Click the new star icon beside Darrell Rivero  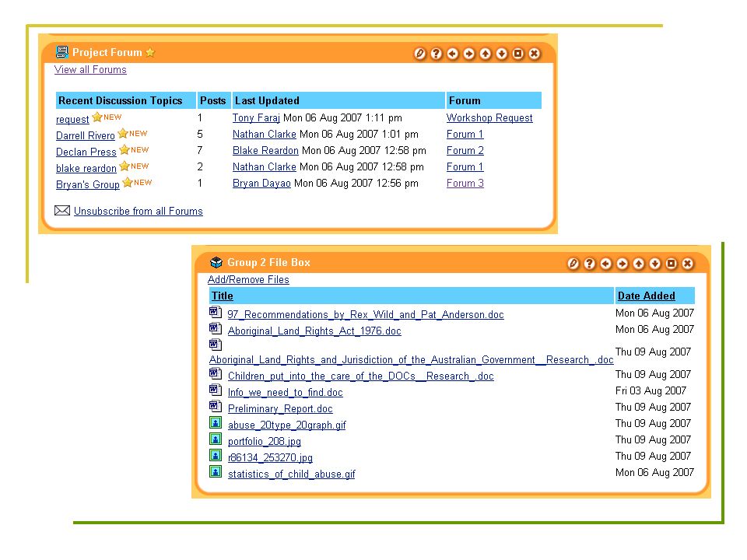(x=123, y=133)
